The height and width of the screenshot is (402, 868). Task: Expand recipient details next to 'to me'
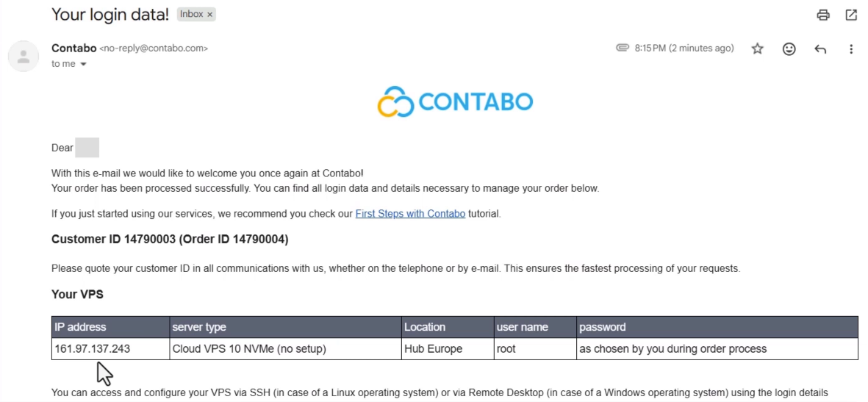click(84, 64)
